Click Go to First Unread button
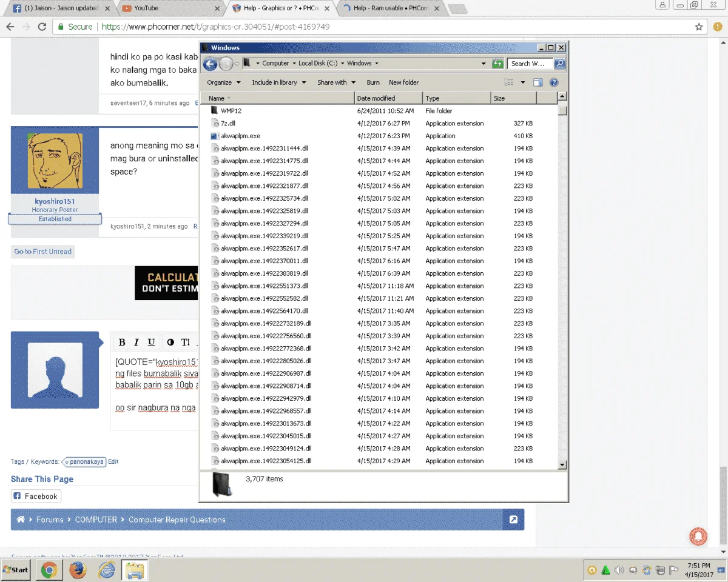Screen dimensions: 728x582 click(x=43, y=252)
